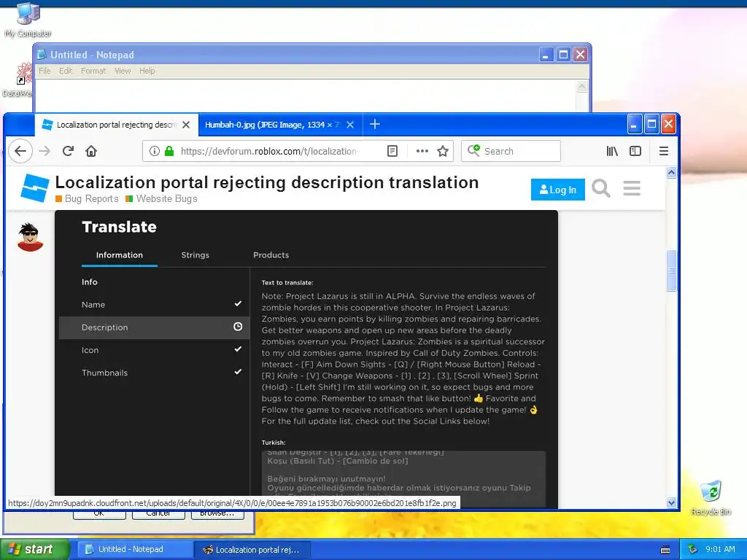Select the Name row in Info list
Image resolution: width=747 pixels, height=560 pixels.
[155, 305]
